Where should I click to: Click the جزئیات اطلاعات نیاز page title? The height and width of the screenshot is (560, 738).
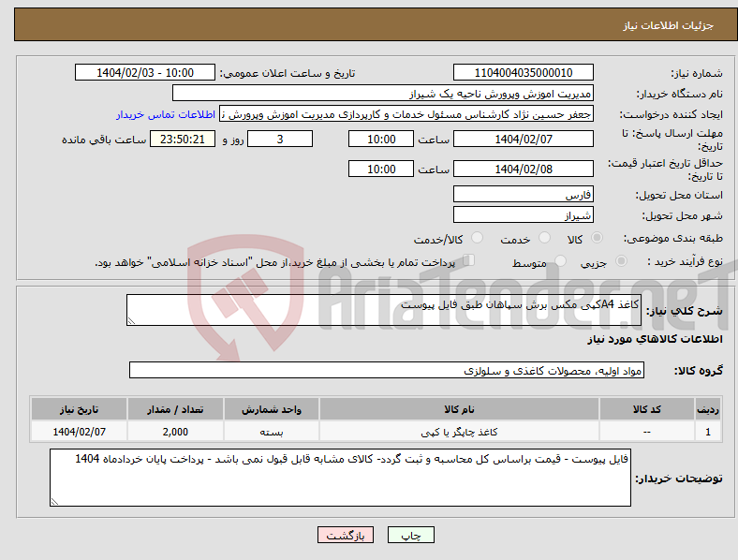[668, 25]
